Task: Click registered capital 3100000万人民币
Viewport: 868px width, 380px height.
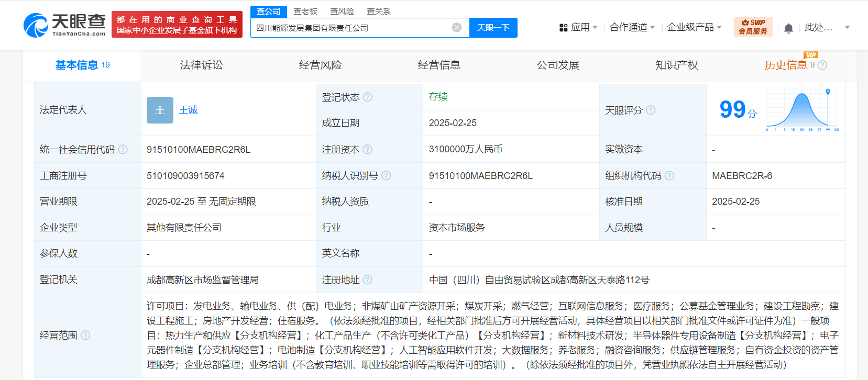Action: pyautogui.click(x=466, y=149)
